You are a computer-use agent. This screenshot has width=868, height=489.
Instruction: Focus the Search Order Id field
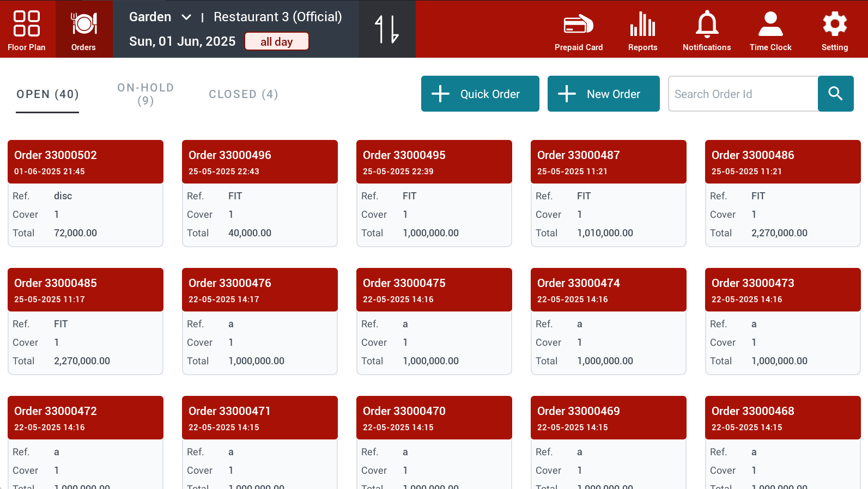point(743,94)
